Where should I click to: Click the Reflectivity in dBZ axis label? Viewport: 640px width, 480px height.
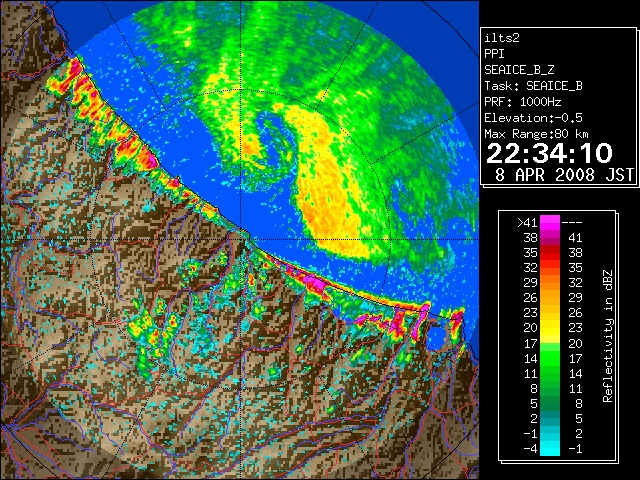pyautogui.click(x=607, y=336)
